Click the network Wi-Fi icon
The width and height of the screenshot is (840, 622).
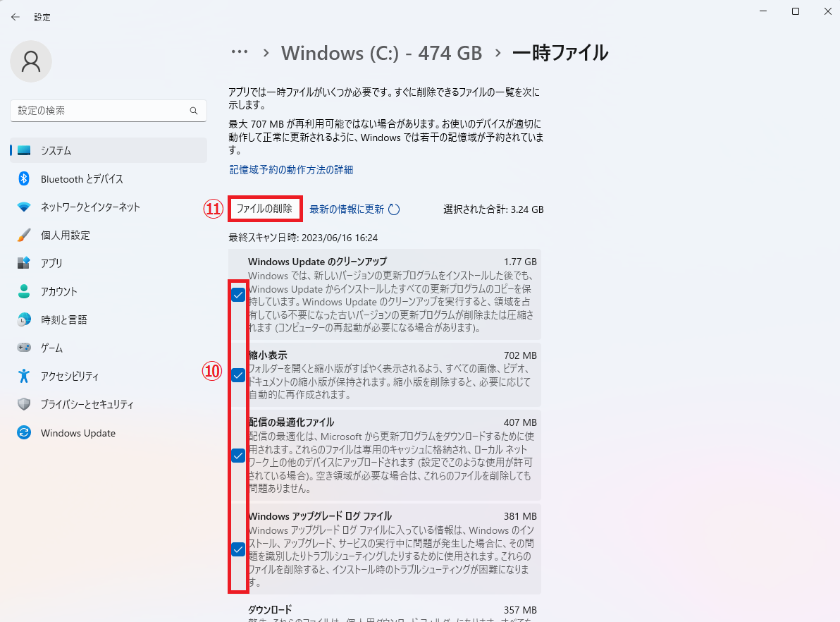[24, 207]
